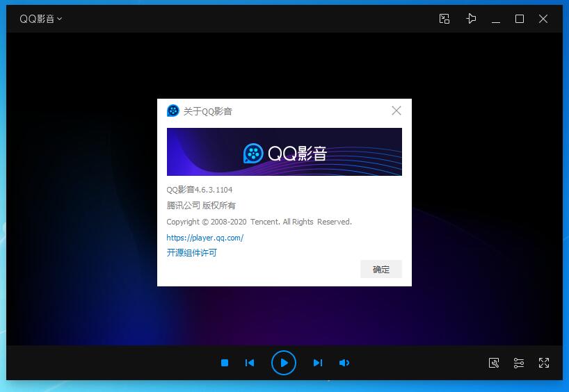Click the QQ影音 logo in dialog title
Screen dimensions: 569x392
(173, 111)
